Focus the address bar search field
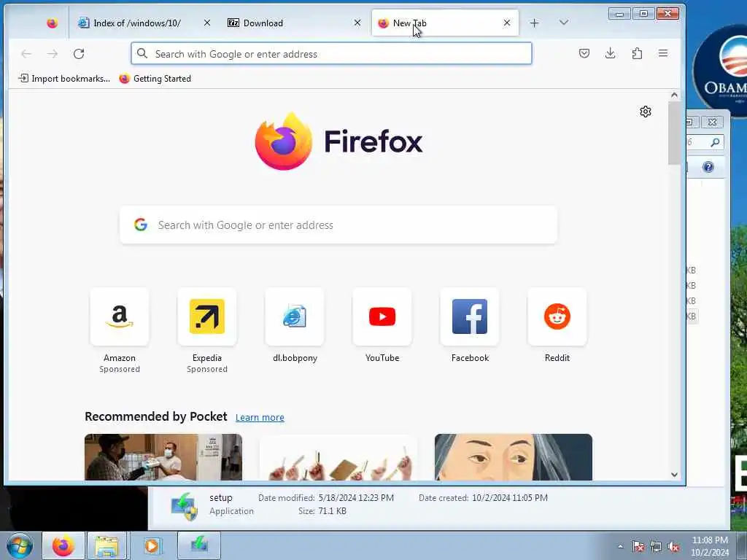Image resolution: width=747 pixels, height=560 pixels. [x=332, y=54]
